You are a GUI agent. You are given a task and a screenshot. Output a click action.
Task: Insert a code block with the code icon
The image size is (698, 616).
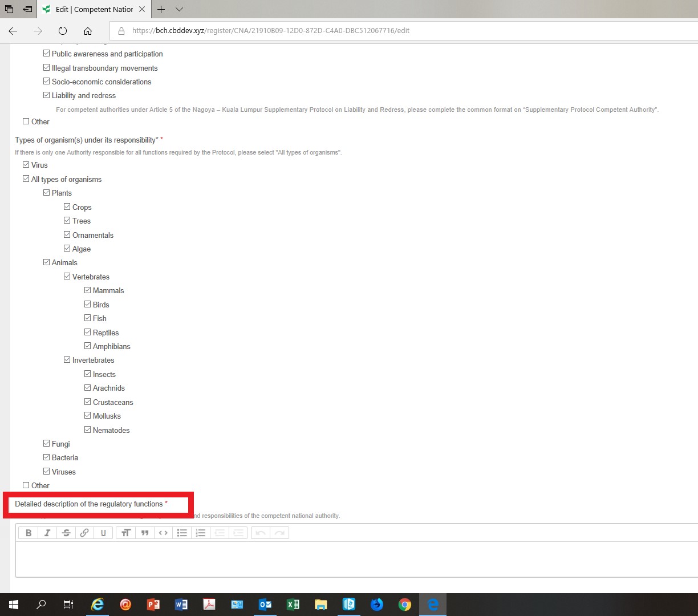pos(163,533)
